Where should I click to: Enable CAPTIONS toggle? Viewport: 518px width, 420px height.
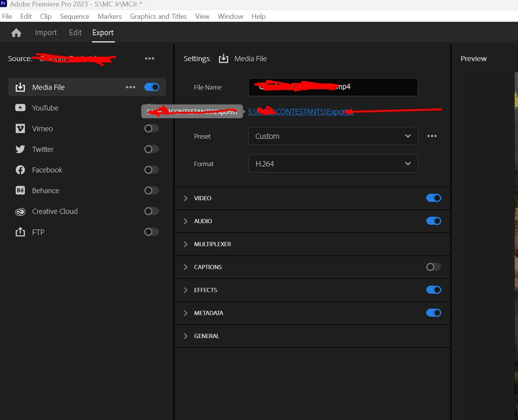tap(434, 267)
